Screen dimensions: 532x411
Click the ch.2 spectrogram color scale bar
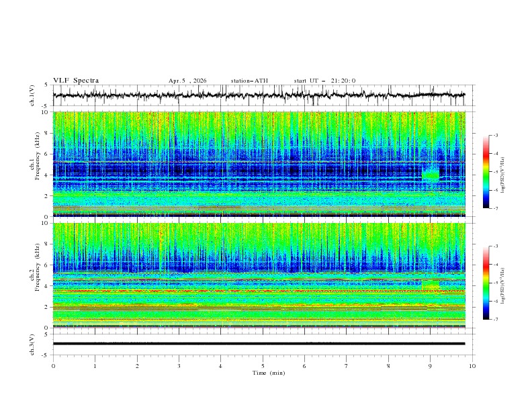click(486, 283)
